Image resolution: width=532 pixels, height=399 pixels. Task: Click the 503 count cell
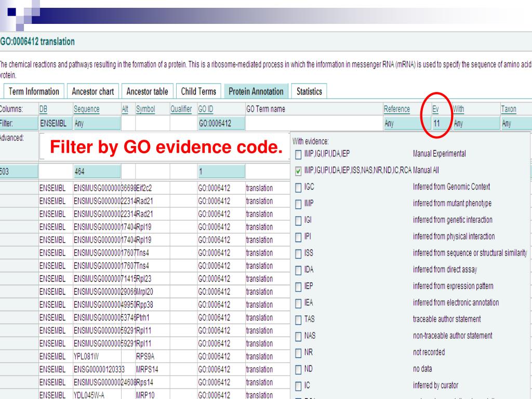pyautogui.click(x=19, y=171)
